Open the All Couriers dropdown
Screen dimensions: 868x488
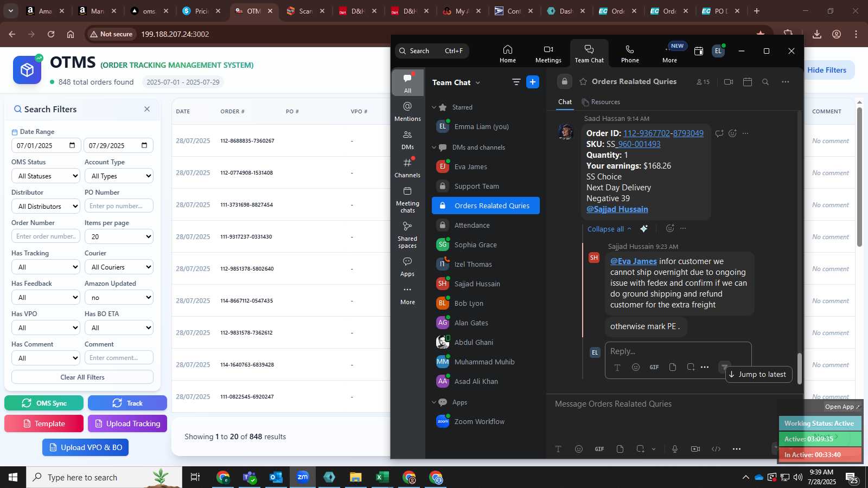119,267
